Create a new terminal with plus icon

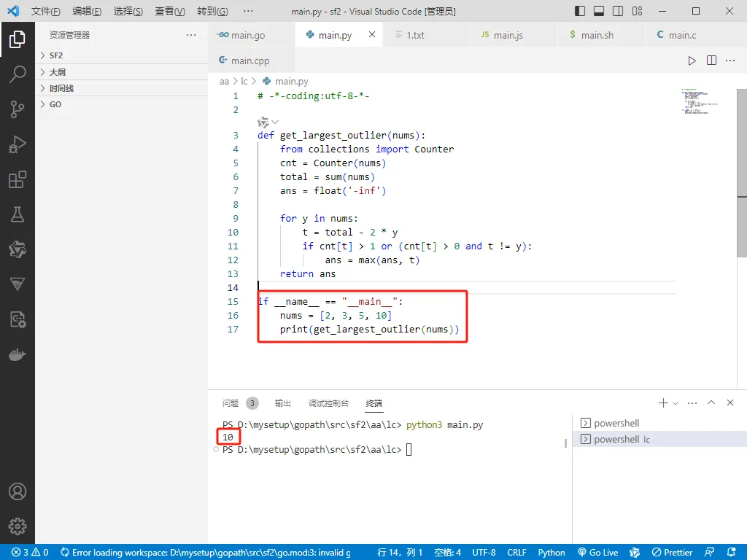(662, 402)
